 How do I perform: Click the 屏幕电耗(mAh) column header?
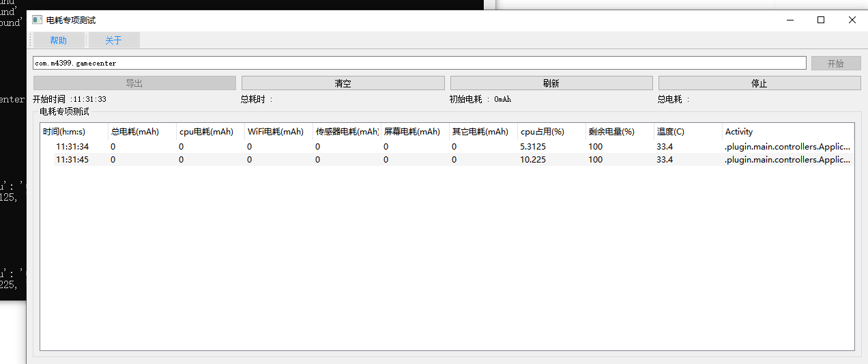click(415, 132)
